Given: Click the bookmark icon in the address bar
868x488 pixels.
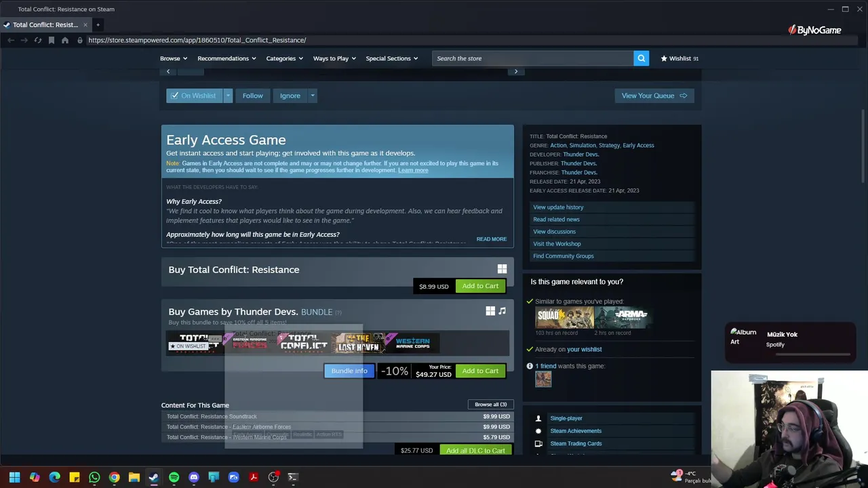Looking at the screenshot, I should tap(52, 40).
